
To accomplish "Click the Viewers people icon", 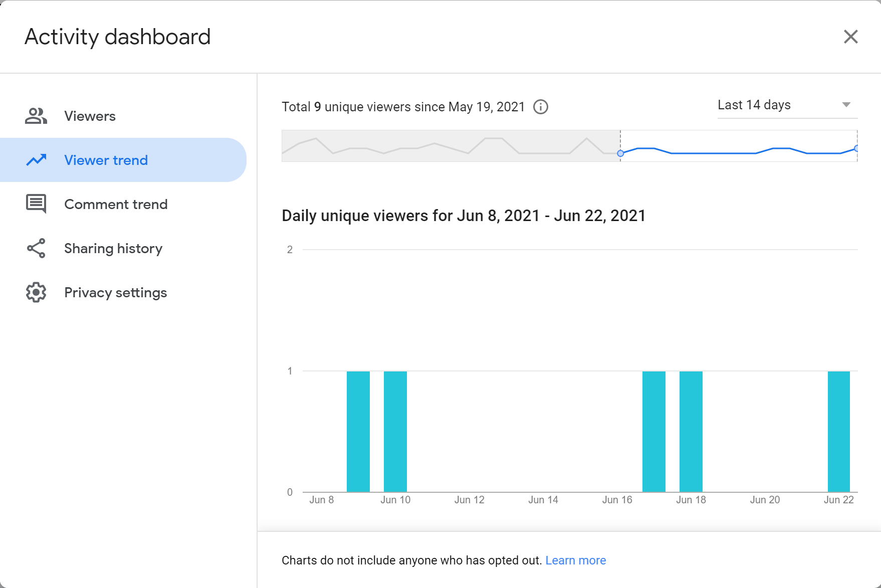I will (36, 116).
